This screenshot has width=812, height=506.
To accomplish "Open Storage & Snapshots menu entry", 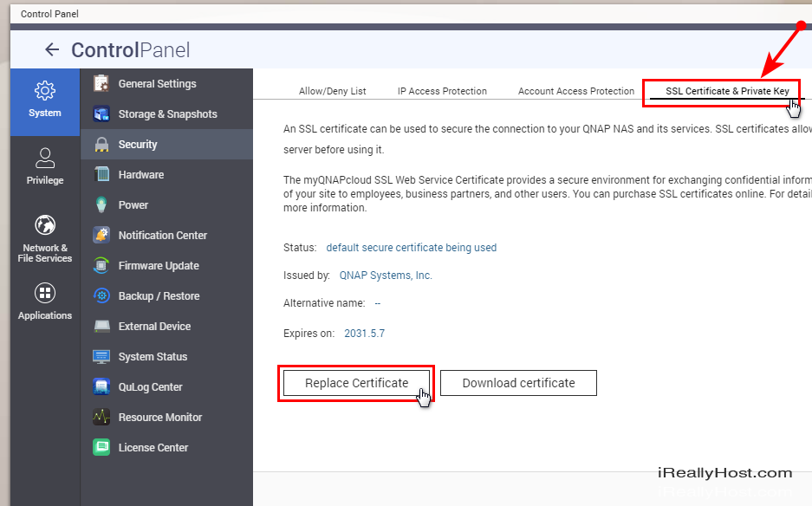I will click(x=168, y=114).
